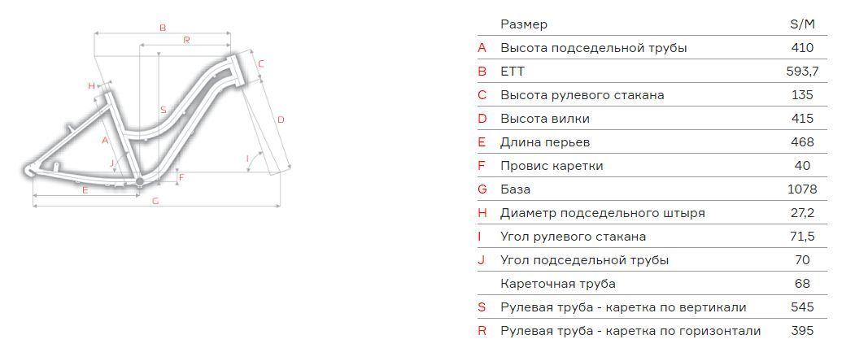Click the Размер header text

(524, 24)
